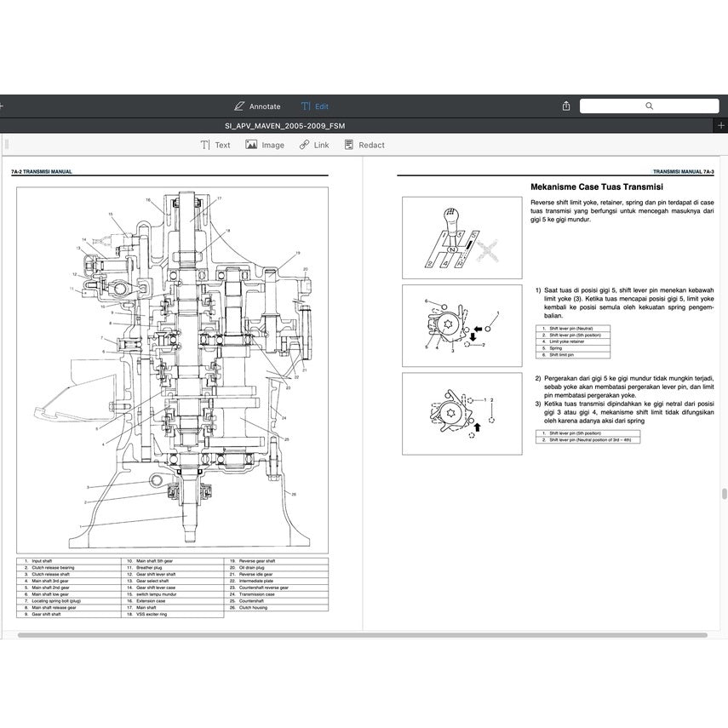Click the magnifier icon in the search bar

[x=650, y=106]
